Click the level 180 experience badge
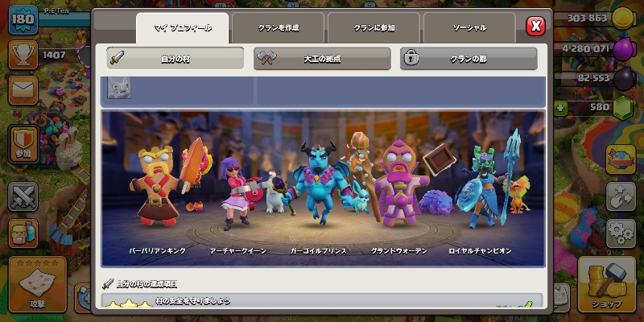The width and height of the screenshot is (644, 322). [x=23, y=19]
